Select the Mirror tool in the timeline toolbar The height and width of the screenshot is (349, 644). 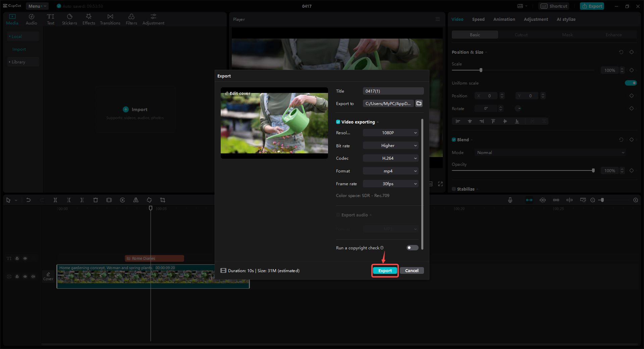(x=136, y=200)
